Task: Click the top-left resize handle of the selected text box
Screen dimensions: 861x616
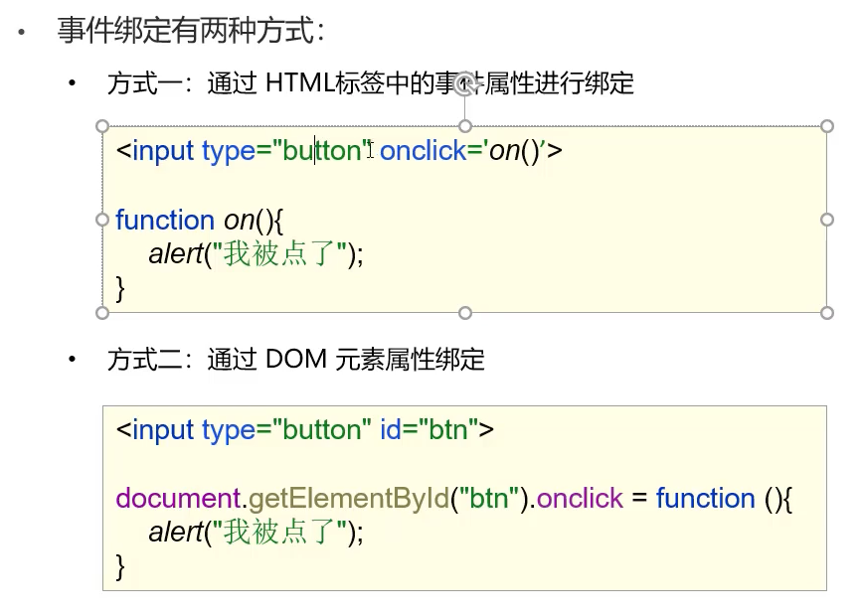Action: coord(102,126)
